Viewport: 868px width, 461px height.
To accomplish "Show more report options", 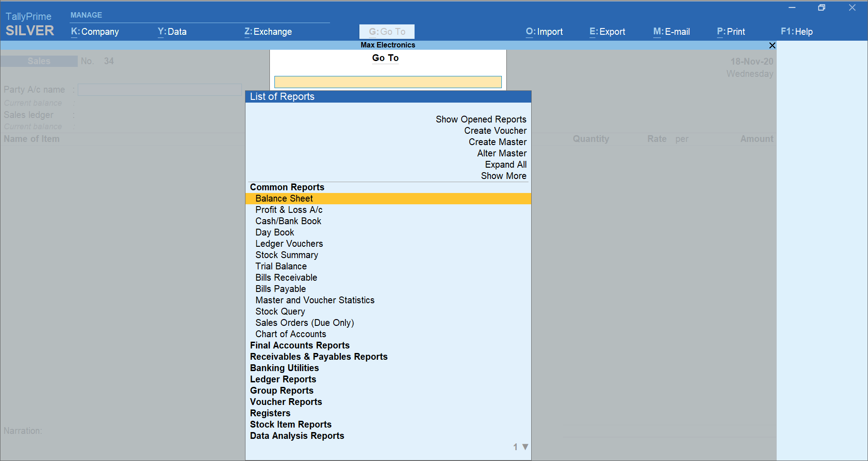I will click(503, 176).
